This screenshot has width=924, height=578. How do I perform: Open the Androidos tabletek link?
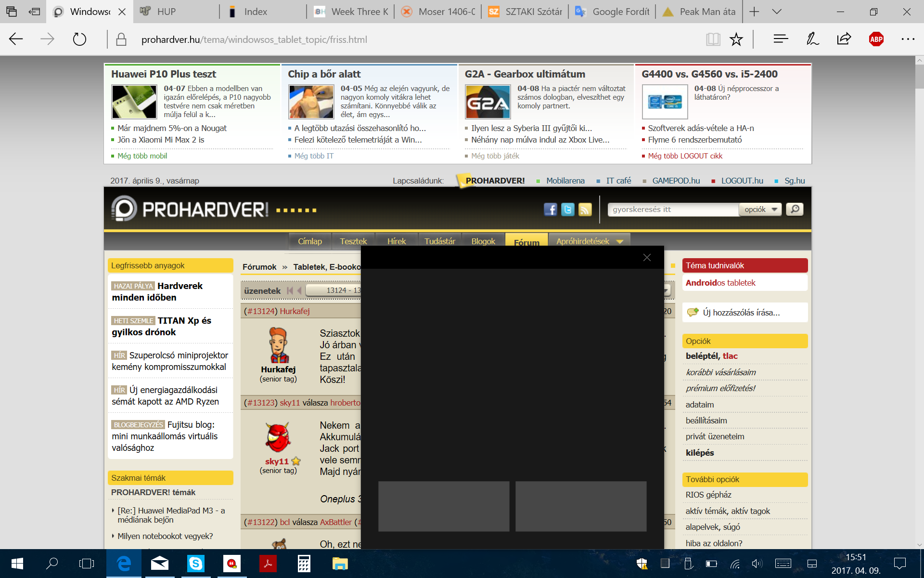point(720,283)
